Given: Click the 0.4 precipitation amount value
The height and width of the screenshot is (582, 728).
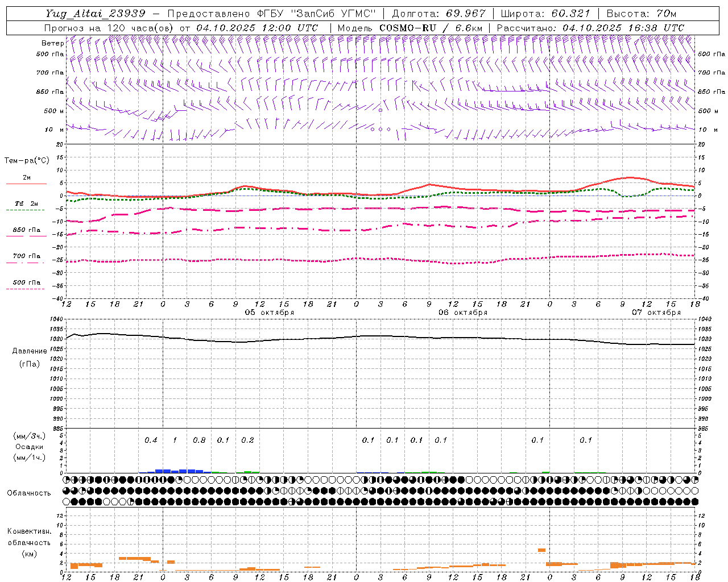Looking at the screenshot, I should [x=151, y=440].
